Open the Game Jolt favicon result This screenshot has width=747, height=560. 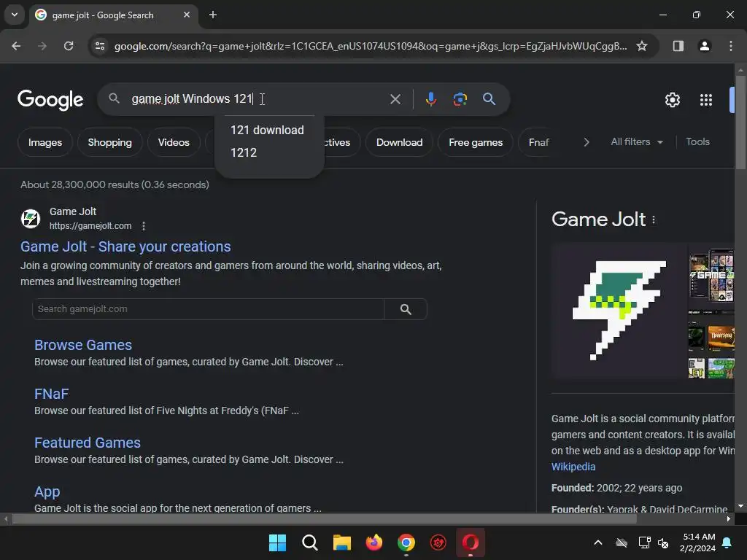(x=31, y=219)
